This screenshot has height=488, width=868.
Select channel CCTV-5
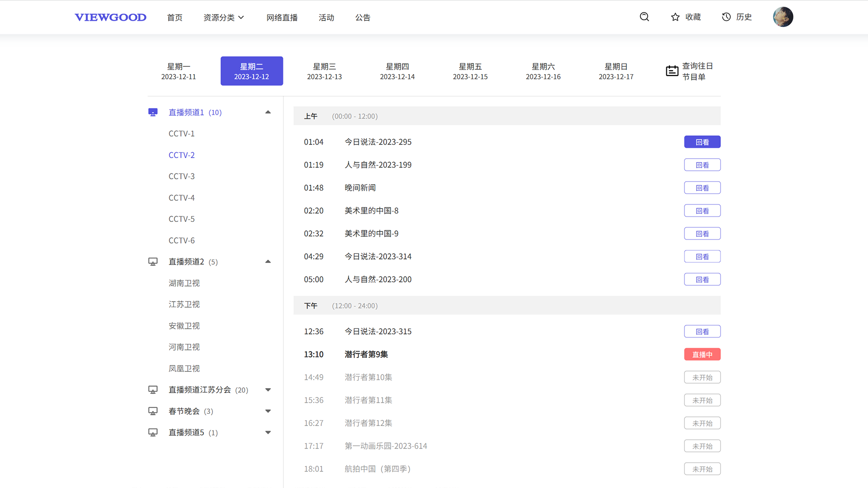(x=182, y=219)
